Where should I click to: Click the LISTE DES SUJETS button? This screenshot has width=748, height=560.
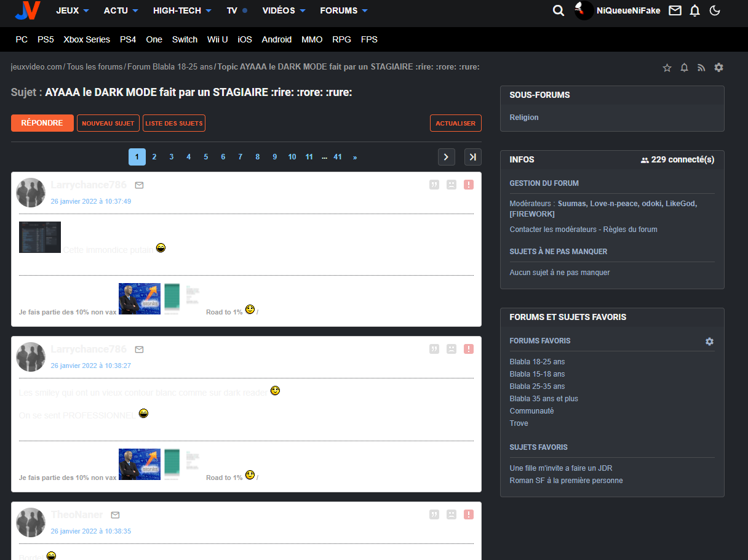(174, 123)
